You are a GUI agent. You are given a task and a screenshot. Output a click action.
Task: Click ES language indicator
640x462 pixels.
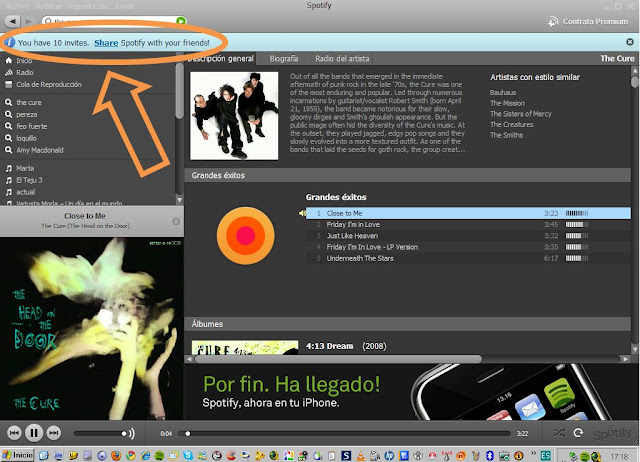(x=545, y=455)
